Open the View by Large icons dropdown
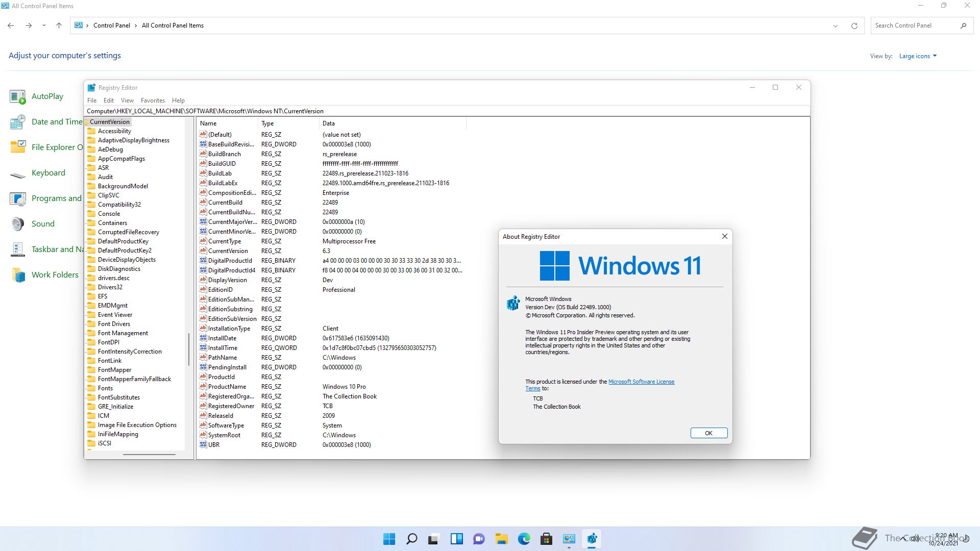 pos(918,56)
